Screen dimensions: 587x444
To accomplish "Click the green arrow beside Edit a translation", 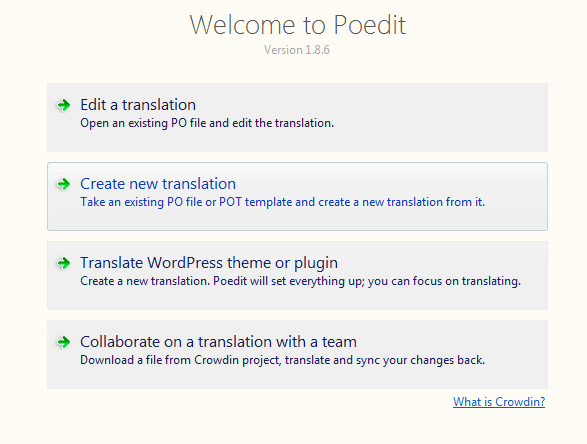I will (63, 105).
